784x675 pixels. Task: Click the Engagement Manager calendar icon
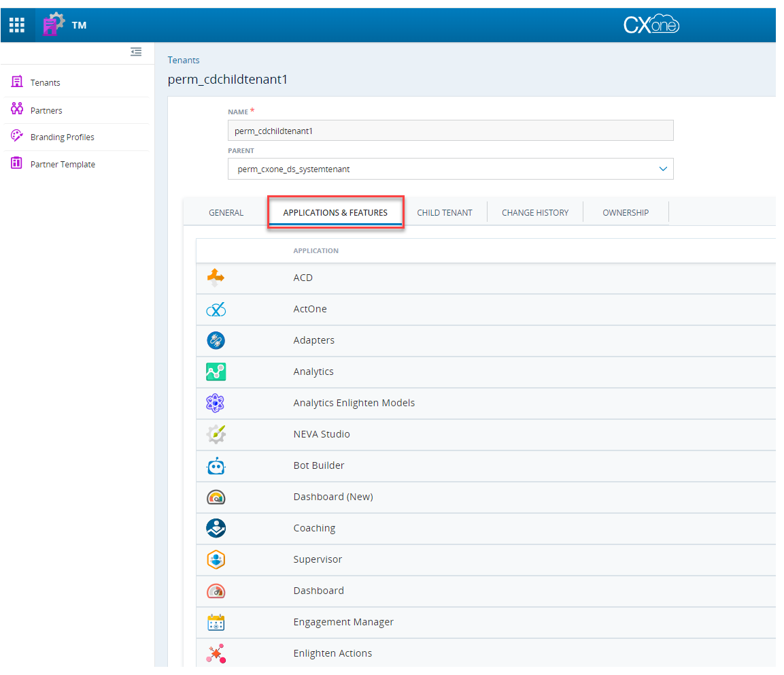tap(216, 623)
